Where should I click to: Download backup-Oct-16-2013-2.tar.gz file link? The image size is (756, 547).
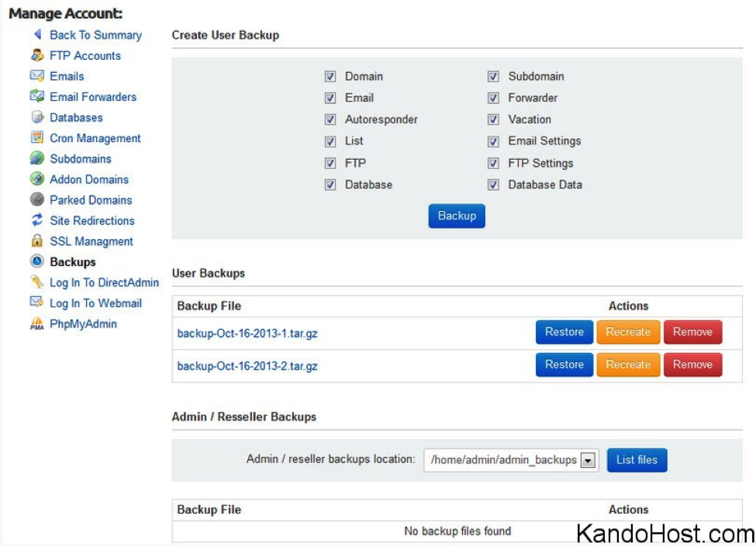point(247,366)
